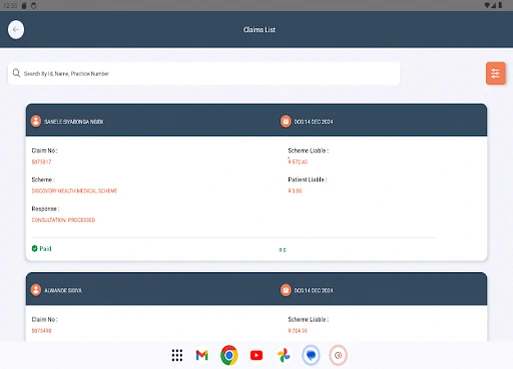Viewport: 513px width, 369px height.
Task: Click the DISCOVERY HEALTH MEDICAL SCHEME text
Action: coord(74,191)
